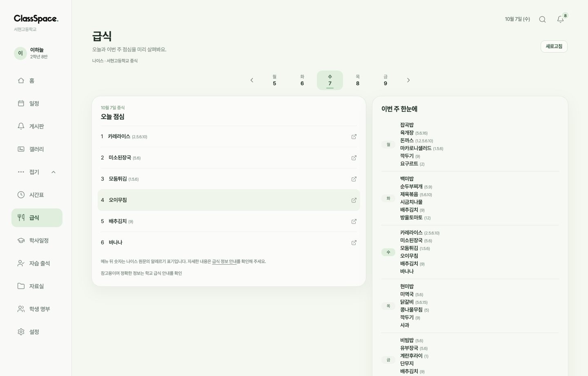588x376 pixels.
Task: Select the 목 8 day tab
Action: 358,80
